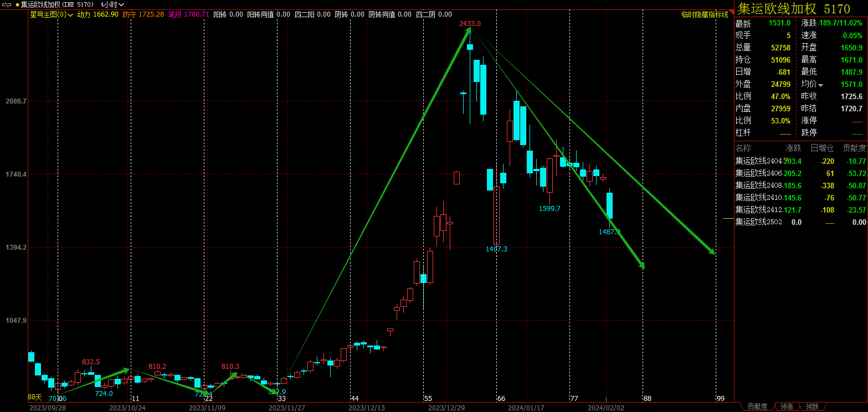Click the 四二阳 0.00 indicator label
This screenshot has width=868, height=412.
tap(312, 14)
